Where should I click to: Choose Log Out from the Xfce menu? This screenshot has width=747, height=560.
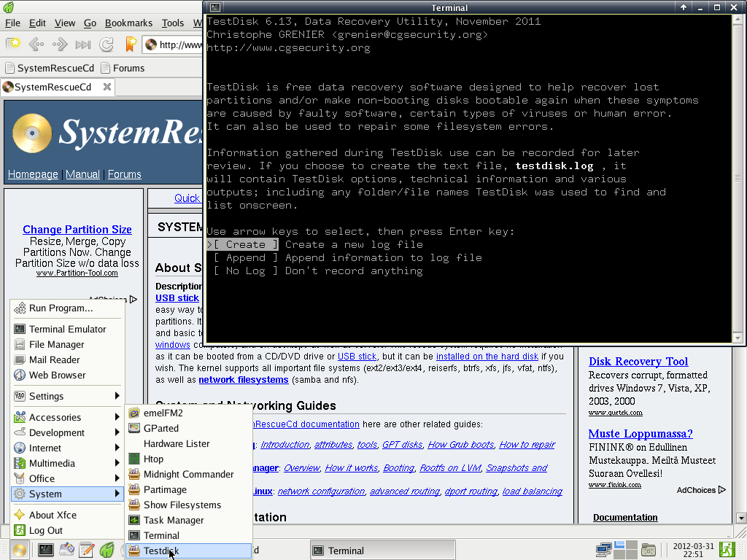click(x=67, y=530)
